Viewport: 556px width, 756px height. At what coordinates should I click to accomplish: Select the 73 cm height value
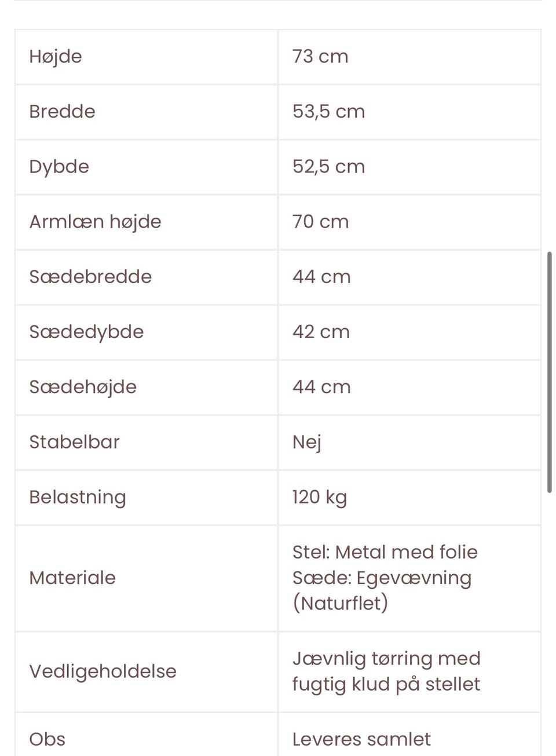point(320,57)
